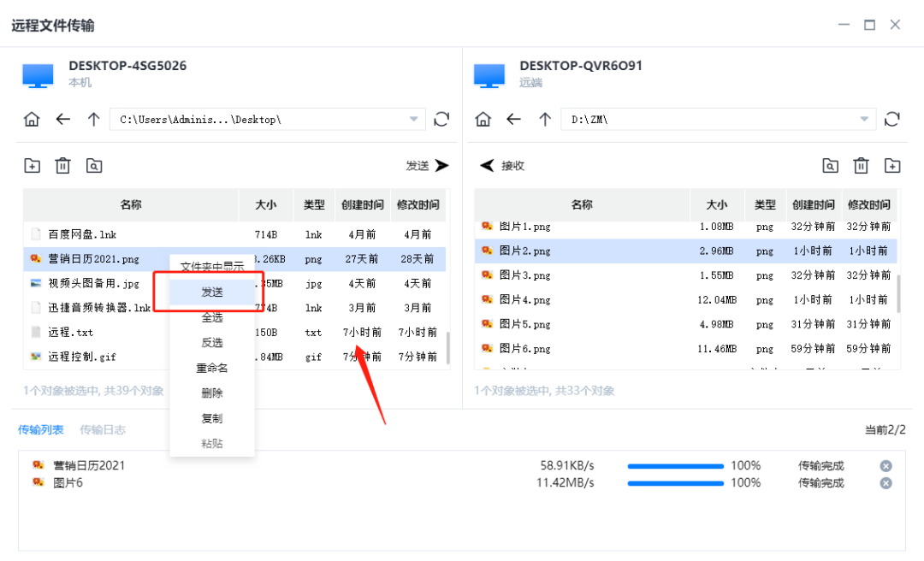Choose 删除 in the context menu
Image resolution: width=924 pixels, height=561 pixels.
212,393
